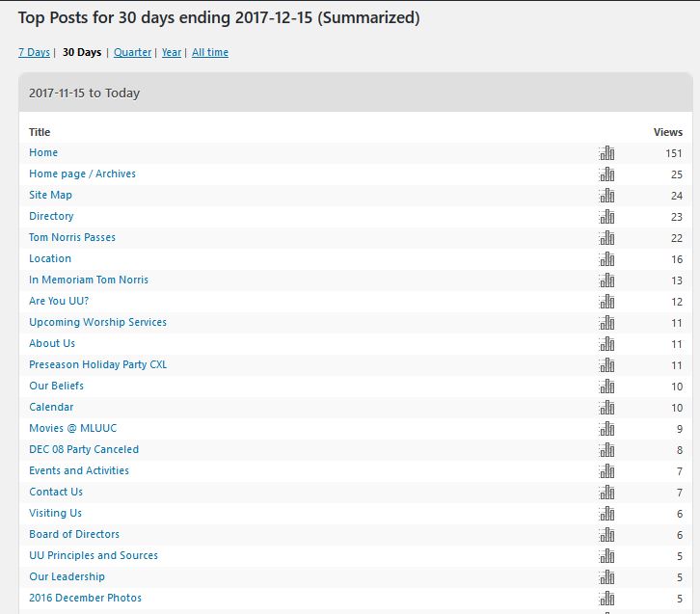Viewport: 700px width, 614px height.
Task: Open In Memoriam Tom Norris link
Action: point(89,280)
